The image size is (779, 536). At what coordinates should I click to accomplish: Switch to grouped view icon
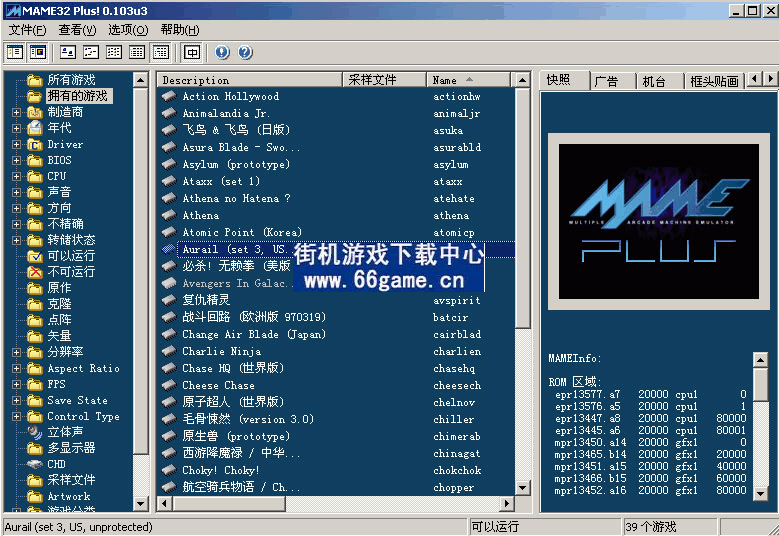(160, 52)
